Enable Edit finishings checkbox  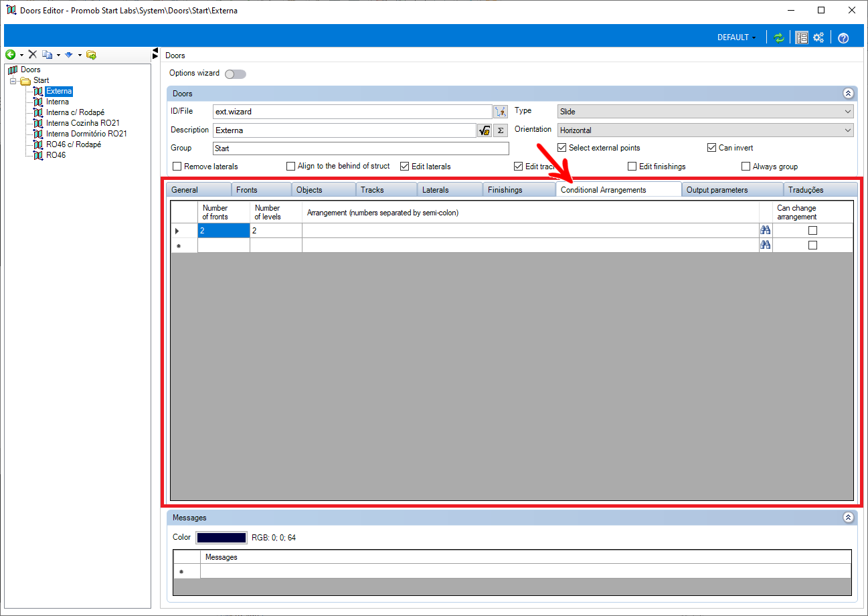tap(632, 167)
